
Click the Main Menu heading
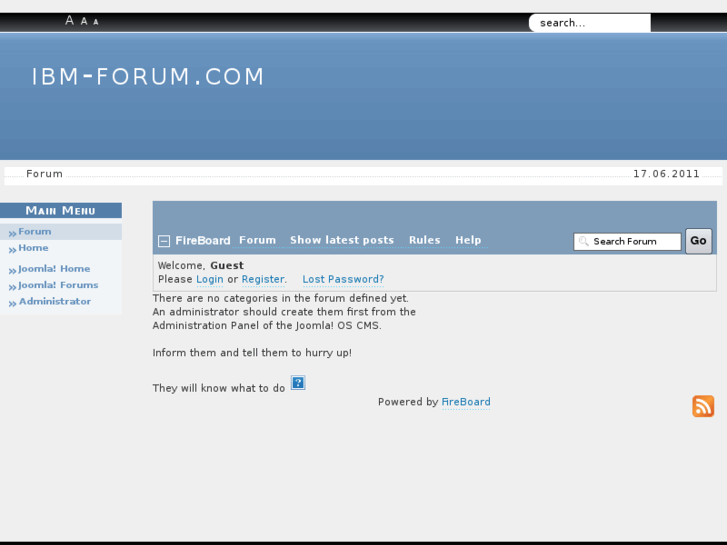pos(60,211)
